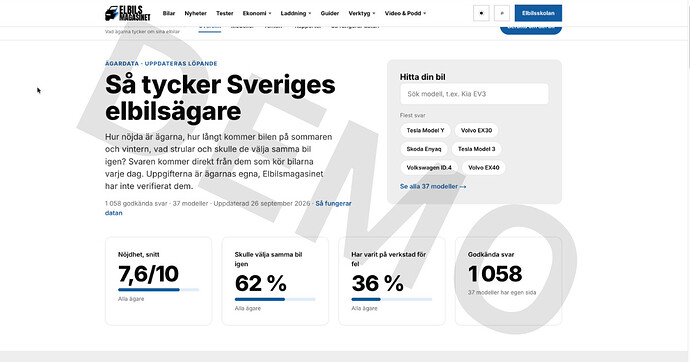Select the Tesla Model Y chip
The image size is (690, 362).
point(425,130)
